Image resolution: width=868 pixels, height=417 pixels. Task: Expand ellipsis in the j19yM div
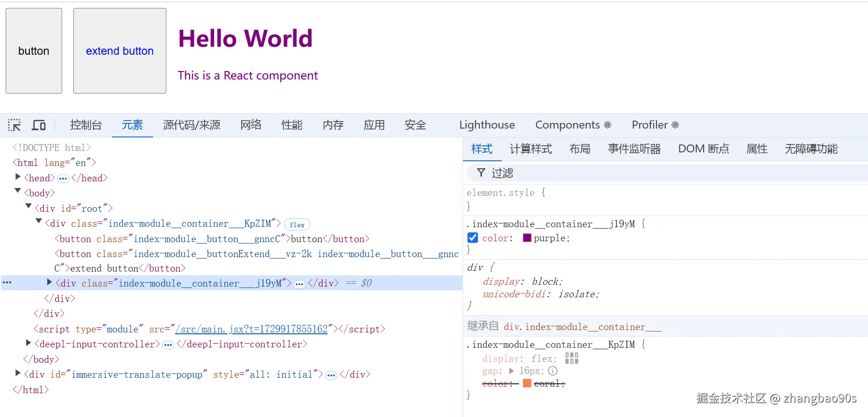point(299,284)
